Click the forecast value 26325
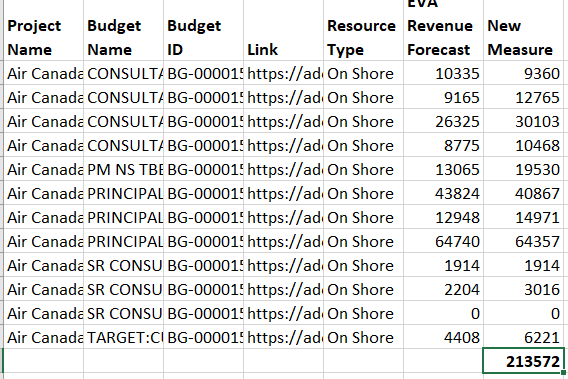This screenshot has width=568, height=379. tap(444, 121)
